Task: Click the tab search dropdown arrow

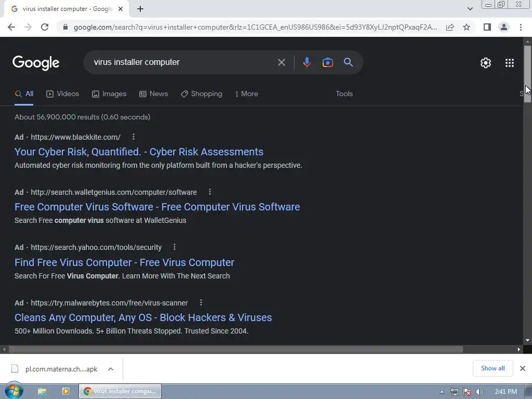Action: click(x=470, y=9)
